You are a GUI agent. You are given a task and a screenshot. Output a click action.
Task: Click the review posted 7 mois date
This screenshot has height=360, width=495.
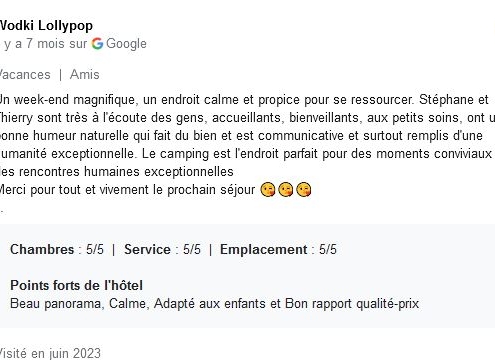pos(44,44)
